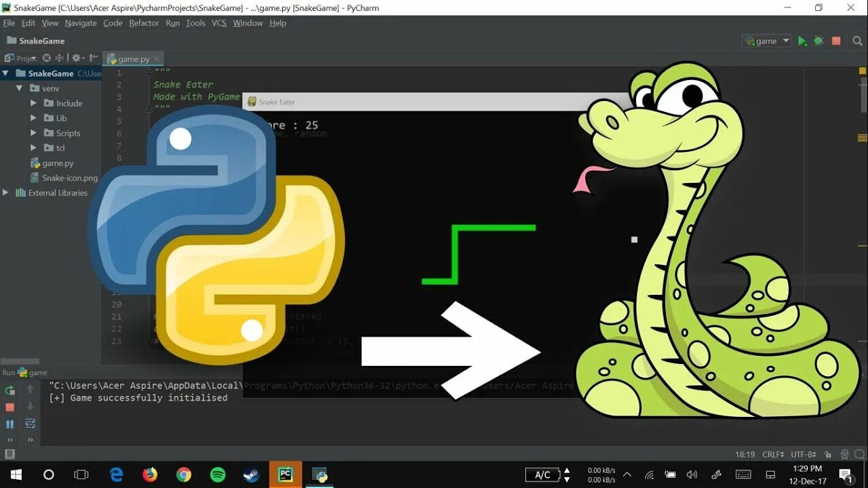Open Cortana search circle on taskbar
868x488 pixels.
49,474
